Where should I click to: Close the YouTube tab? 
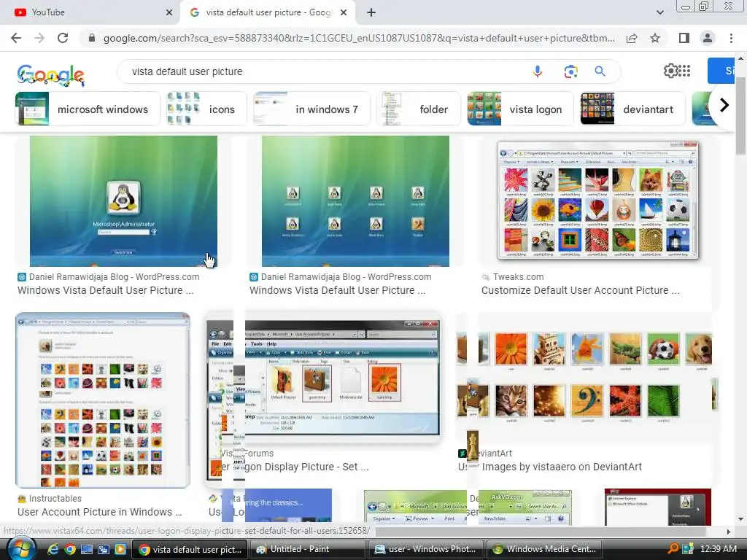point(169,13)
